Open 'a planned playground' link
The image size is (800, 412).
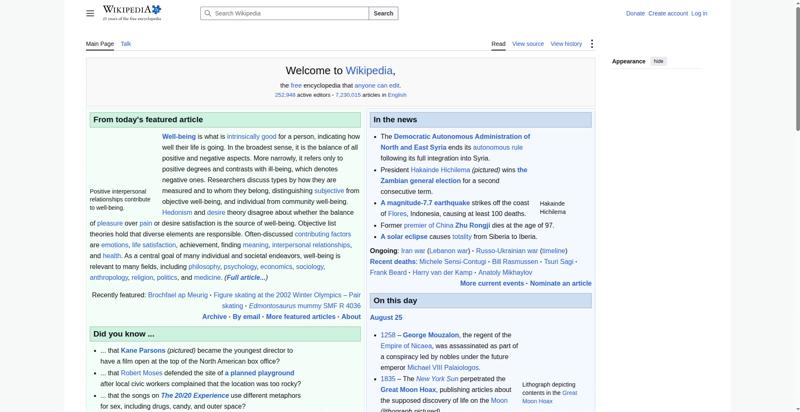click(260, 373)
